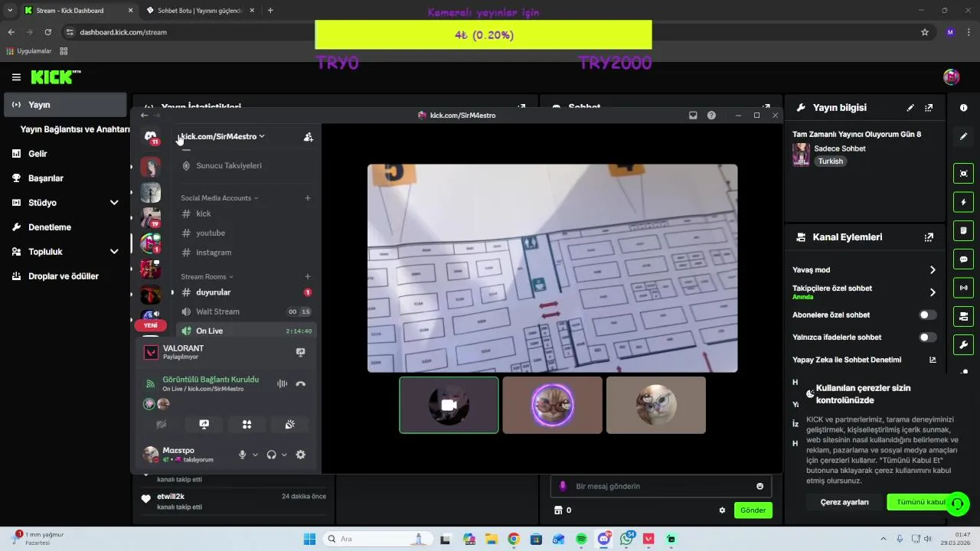Open chat settings gear near Gönder
Screen dimensions: 980x551
pyautogui.click(x=722, y=510)
